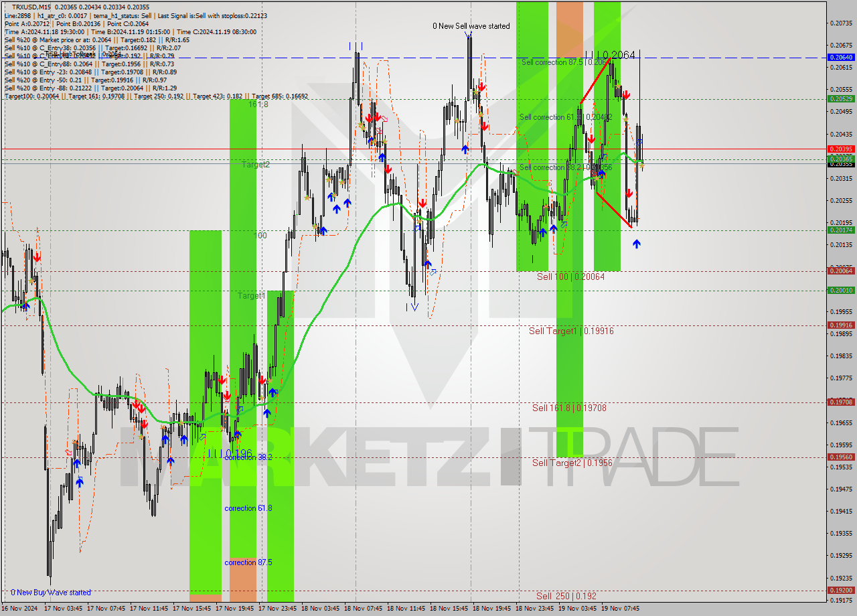Viewport: 857px width, 616px height.
Task: Select the green 'Target2' label
Action: pos(256,164)
